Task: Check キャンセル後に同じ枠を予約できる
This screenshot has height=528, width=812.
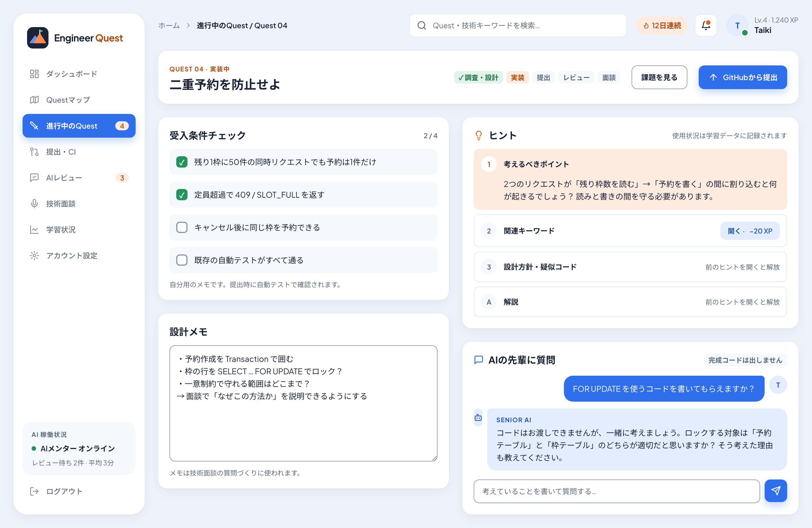Action: point(182,227)
